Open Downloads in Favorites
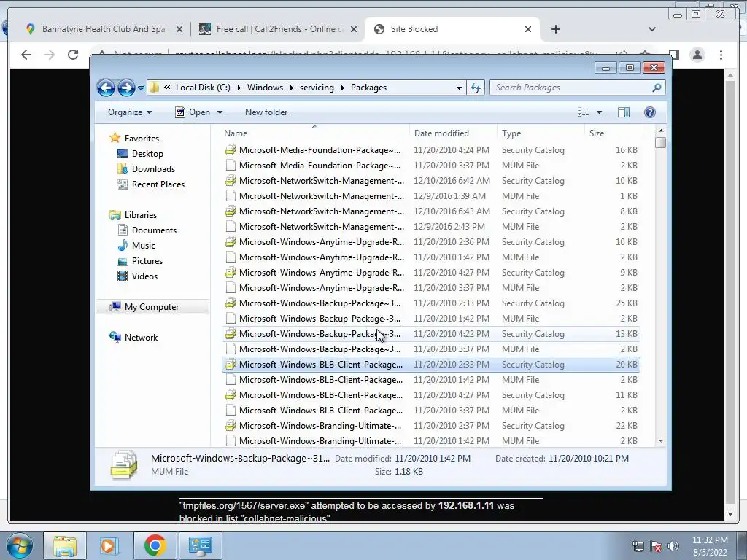This screenshot has width=747, height=560. [153, 169]
